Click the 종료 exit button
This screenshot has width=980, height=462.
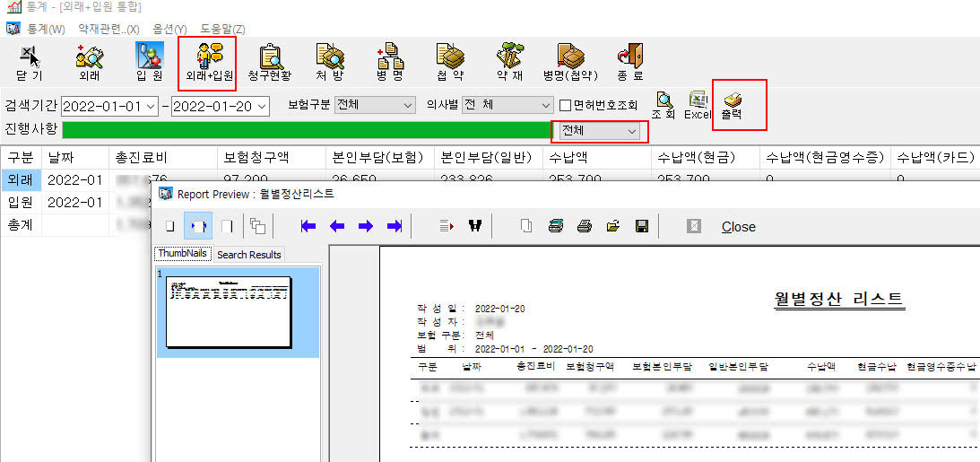tap(629, 61)
